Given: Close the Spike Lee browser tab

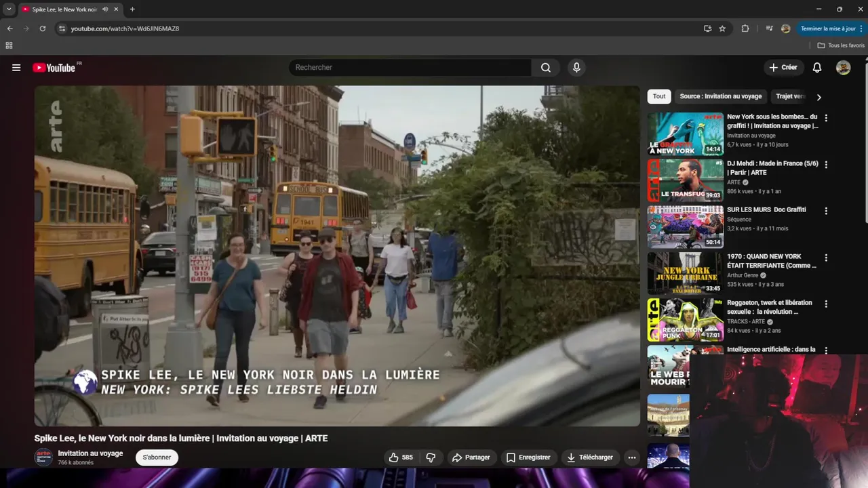Looking at the screenshot, I should [115, 9].
